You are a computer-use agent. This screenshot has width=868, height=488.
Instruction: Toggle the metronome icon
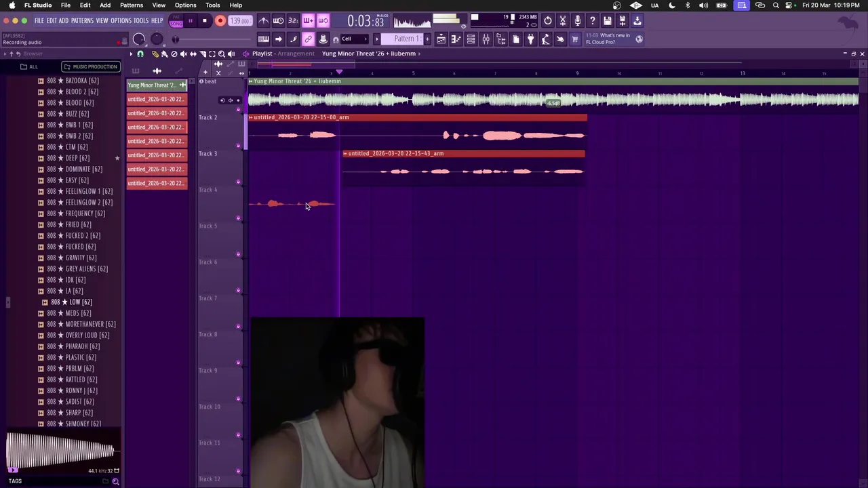point(263,21)
